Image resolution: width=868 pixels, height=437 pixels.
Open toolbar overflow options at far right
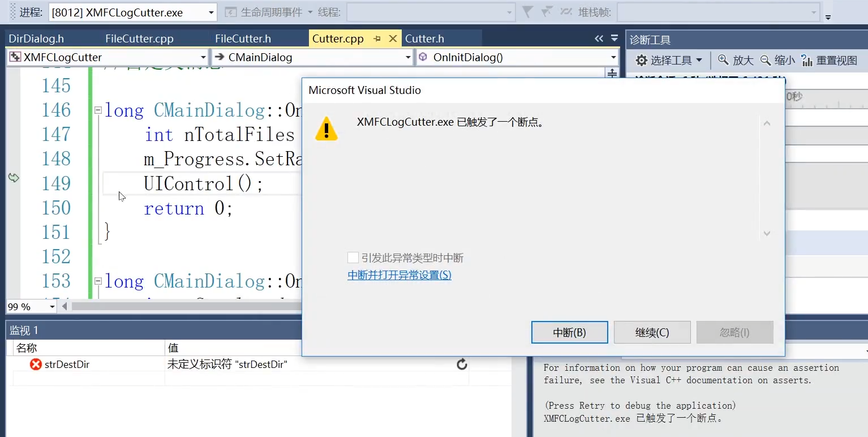tap(828, 16)
